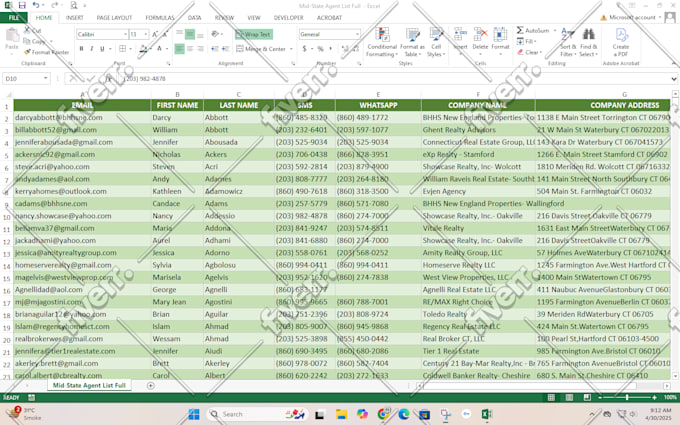
Task: Open File Explorer from taskbar
Action: (341, 415)
